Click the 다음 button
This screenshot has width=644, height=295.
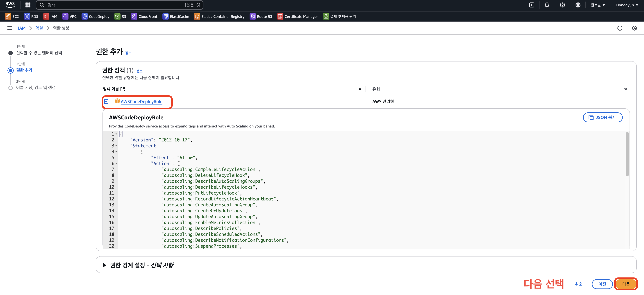coord(626,284)
